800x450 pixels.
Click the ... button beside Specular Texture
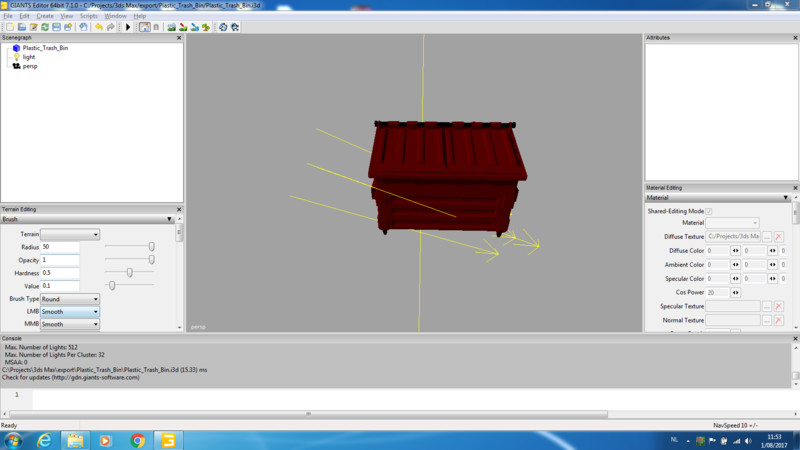coord(766,306)
